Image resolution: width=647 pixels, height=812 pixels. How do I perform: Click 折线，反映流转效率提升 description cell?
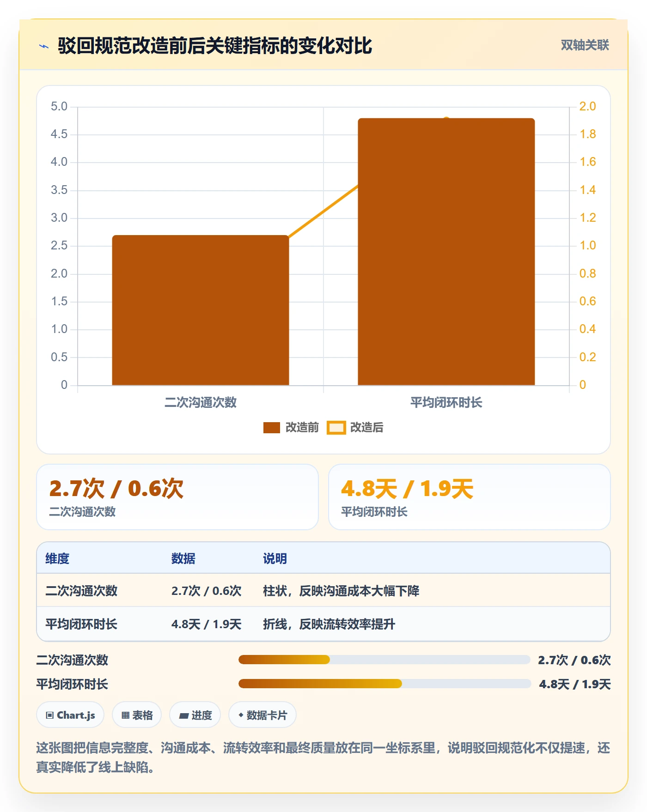[329, 624]
